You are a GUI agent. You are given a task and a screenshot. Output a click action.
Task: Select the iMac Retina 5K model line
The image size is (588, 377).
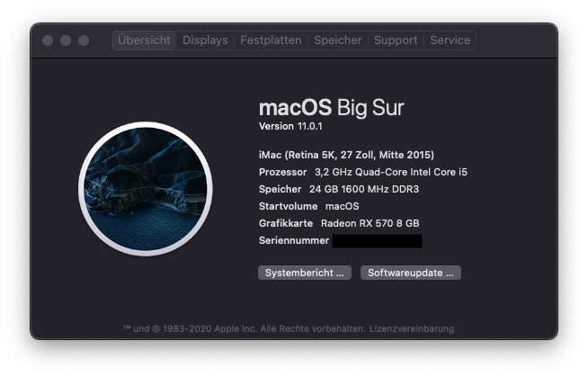(x=346, y=155)
